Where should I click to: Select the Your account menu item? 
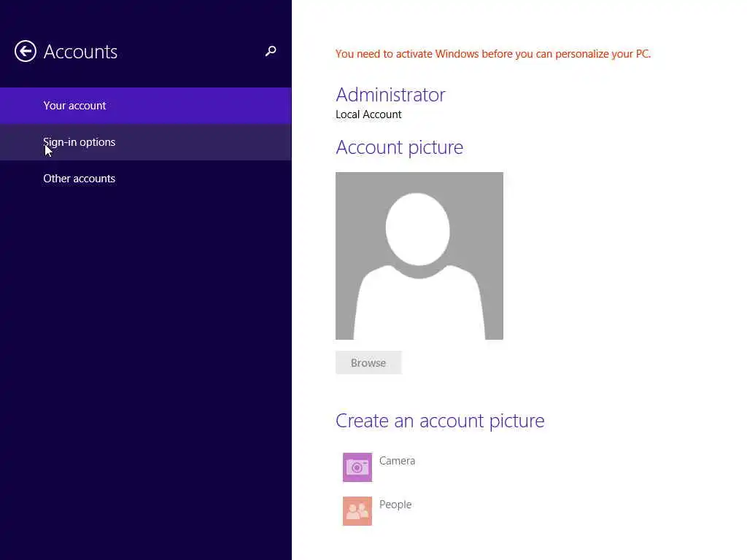tap(146, 106)
